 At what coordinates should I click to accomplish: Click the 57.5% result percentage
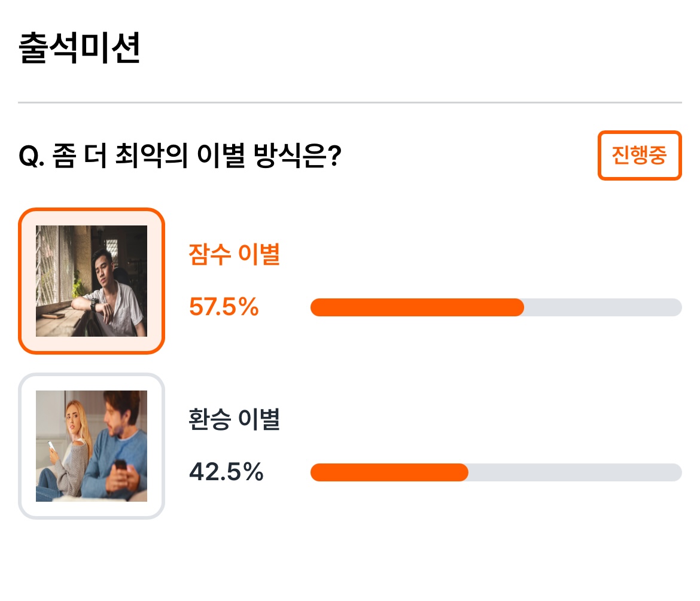224,307
